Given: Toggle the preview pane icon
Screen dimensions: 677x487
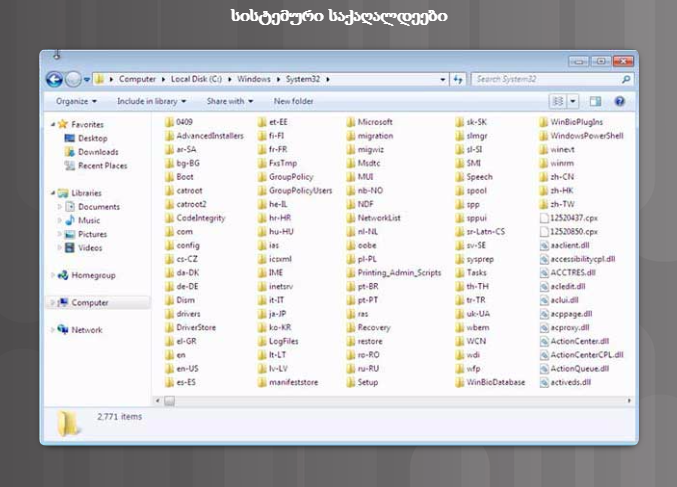Looking at the screenshot, I should pos(595,101).
